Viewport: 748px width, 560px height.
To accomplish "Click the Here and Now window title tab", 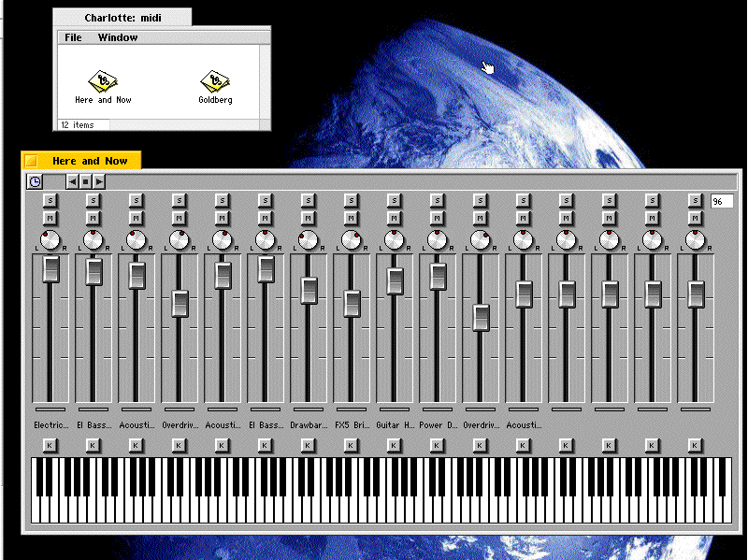I will point(82,161).
